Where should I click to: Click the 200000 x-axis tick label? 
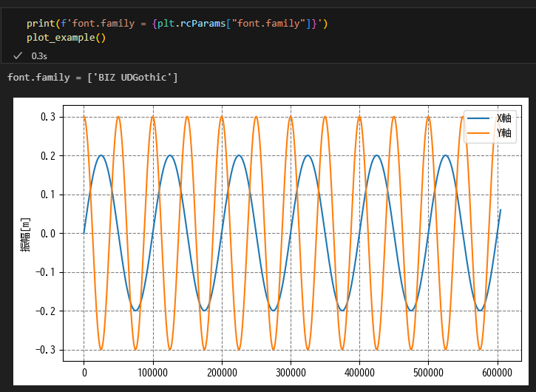[x=223, y=373]
